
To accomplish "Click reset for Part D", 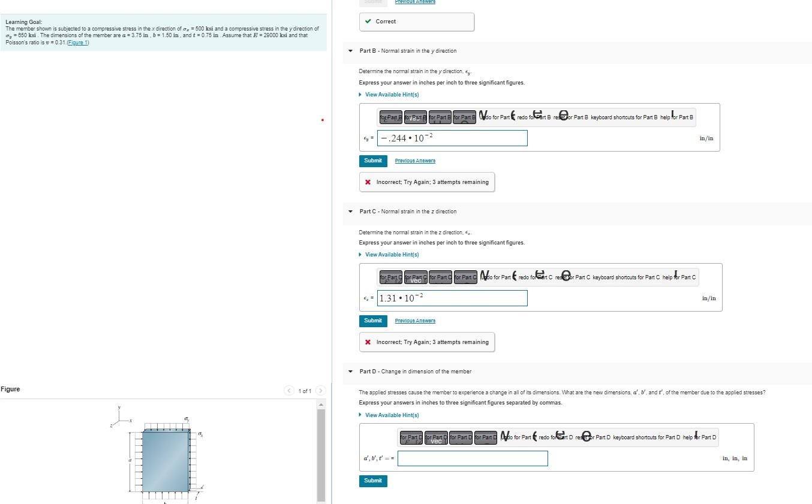I will tap(593, 437).
